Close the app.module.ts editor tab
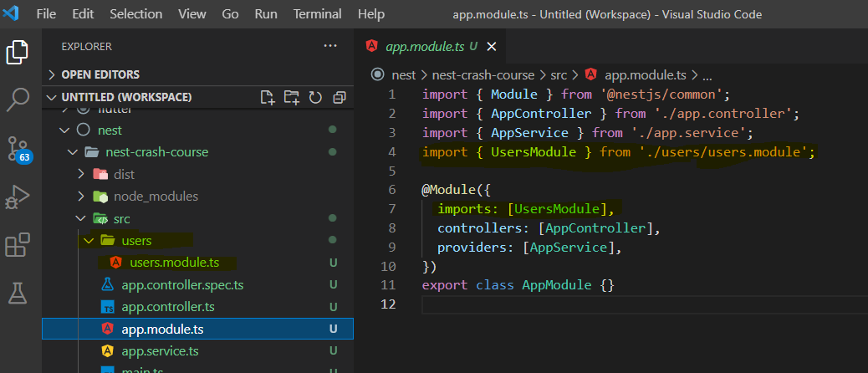This screenshot has width=868, height=373. [x=492, y=46]
